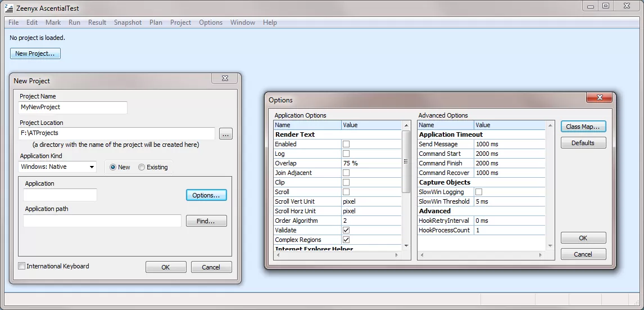Click the Options... button in New Project
Screen dimensions: 644x310
206,195
